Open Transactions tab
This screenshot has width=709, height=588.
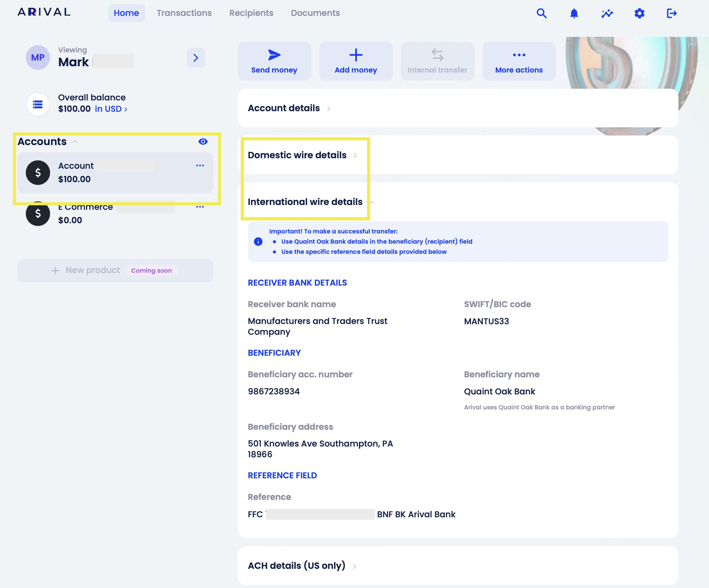(x=184, y=13)
